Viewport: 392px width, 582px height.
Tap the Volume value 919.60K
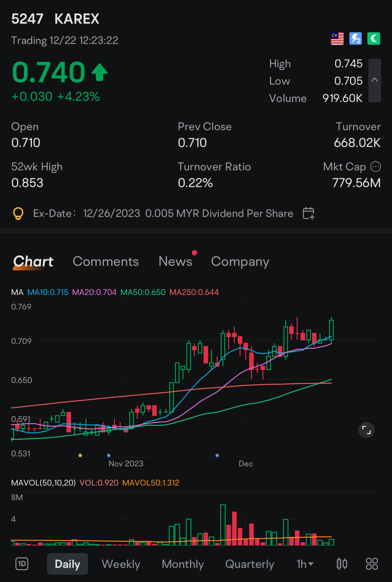(342, 98)
